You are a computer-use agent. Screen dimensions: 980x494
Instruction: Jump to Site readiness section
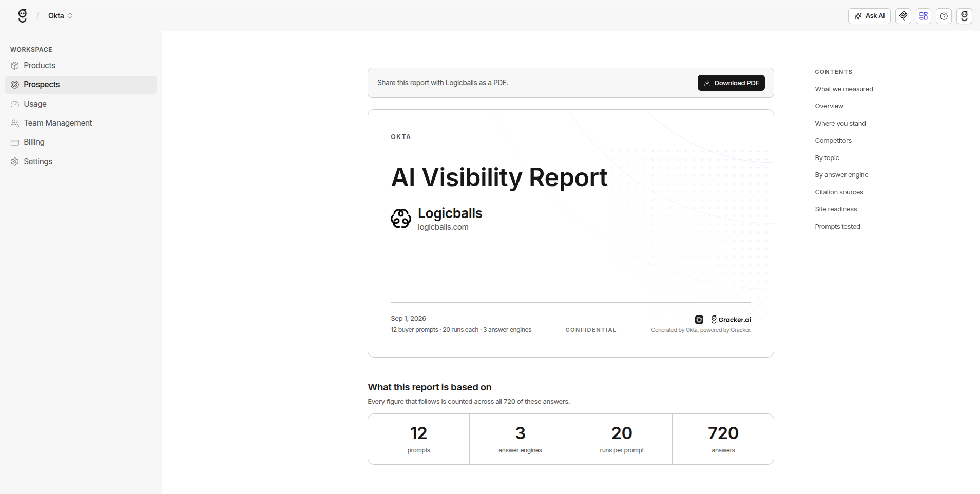pyautogui.click(x=836, y=209)
